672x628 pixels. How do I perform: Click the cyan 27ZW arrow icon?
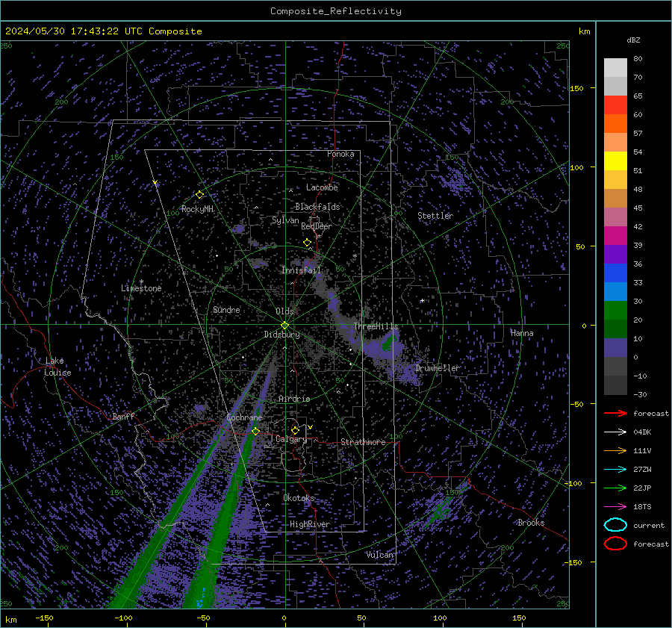615,470
